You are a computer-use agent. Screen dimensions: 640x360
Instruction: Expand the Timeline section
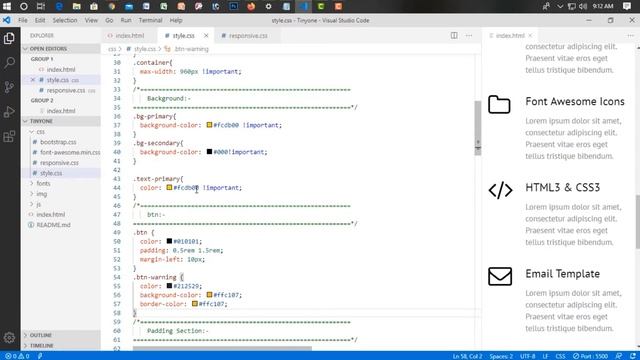pos(61,346)
